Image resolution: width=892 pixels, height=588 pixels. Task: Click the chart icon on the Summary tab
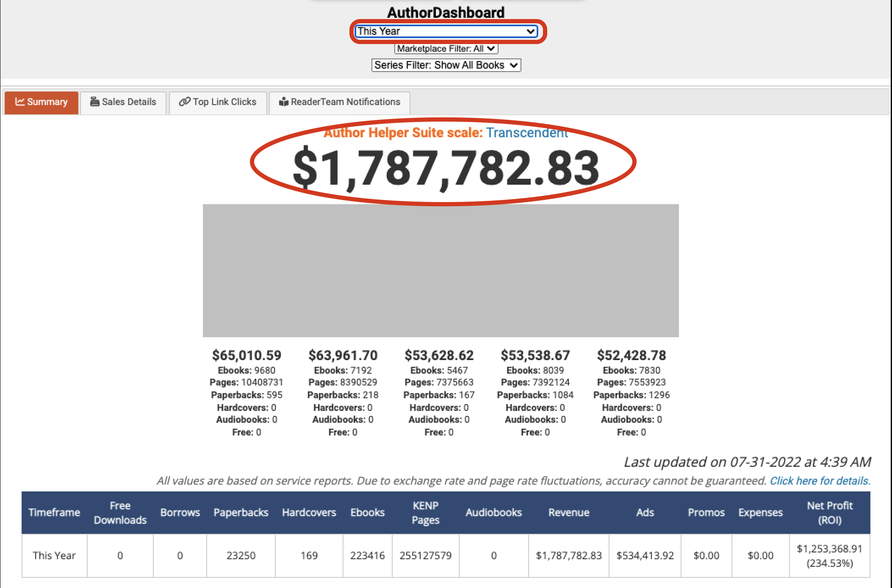tap(19, 102)
